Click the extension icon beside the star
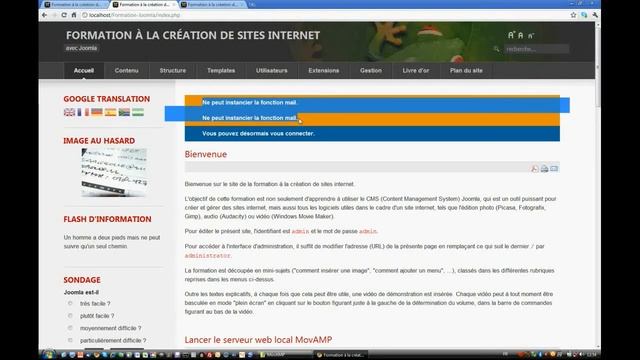 (584, 15)
